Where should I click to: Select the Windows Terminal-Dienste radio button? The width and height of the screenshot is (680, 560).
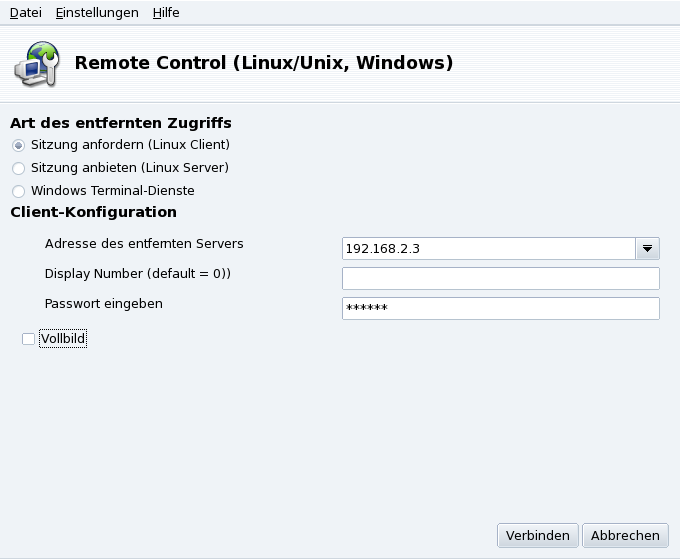[18, 191]
